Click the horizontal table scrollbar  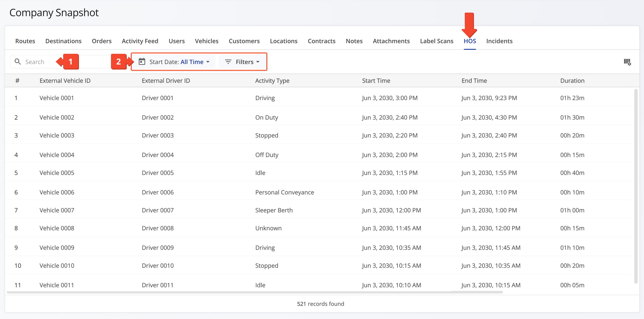coord(255,292)
